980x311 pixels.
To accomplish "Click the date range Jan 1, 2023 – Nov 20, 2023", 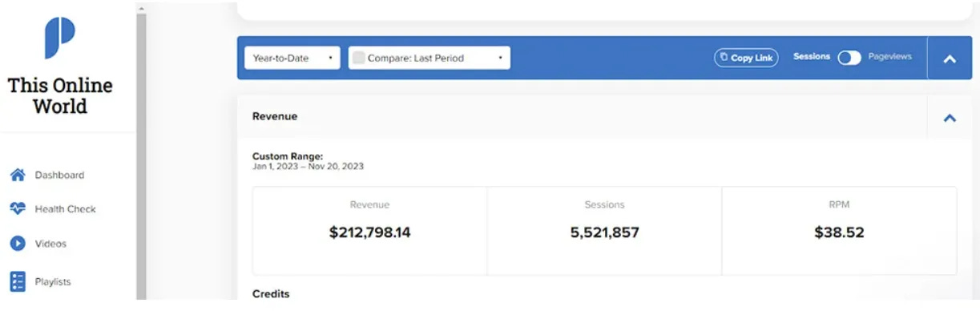I will (x=308, y=167).
